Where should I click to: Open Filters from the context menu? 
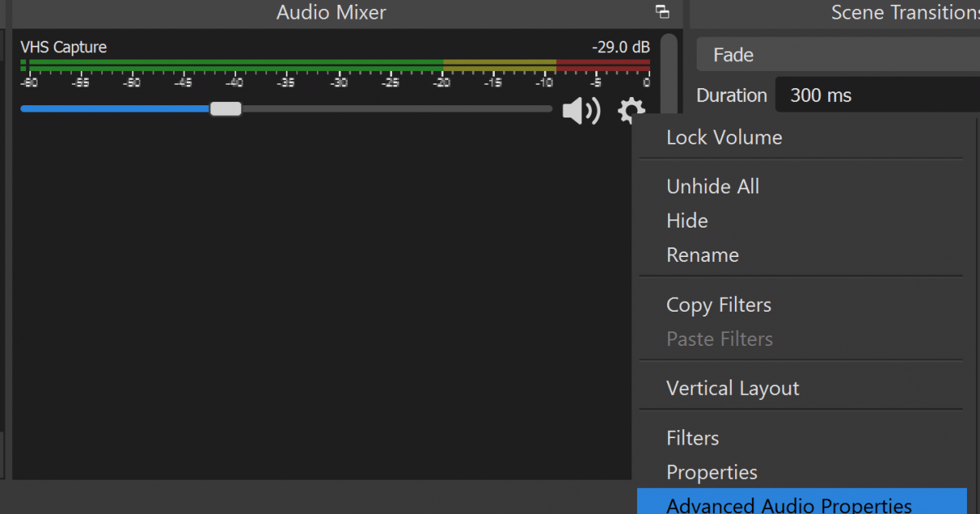click(x=693, y=439)
